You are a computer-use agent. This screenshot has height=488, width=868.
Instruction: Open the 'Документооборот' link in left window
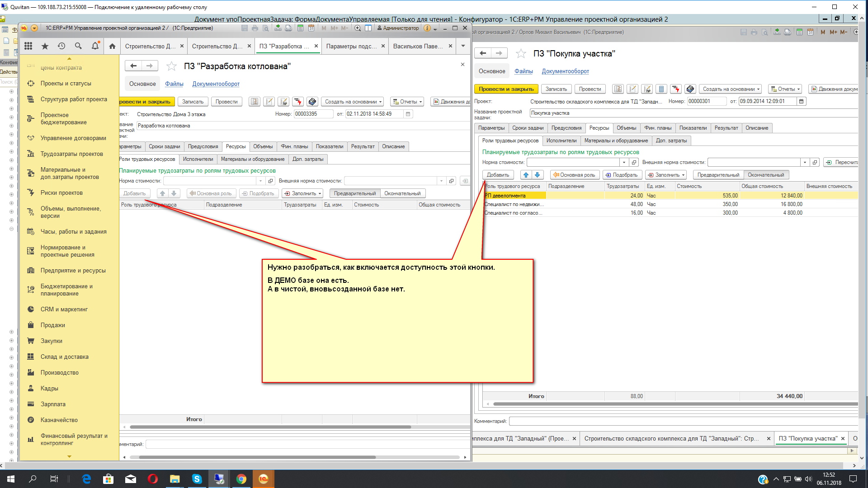216,84
